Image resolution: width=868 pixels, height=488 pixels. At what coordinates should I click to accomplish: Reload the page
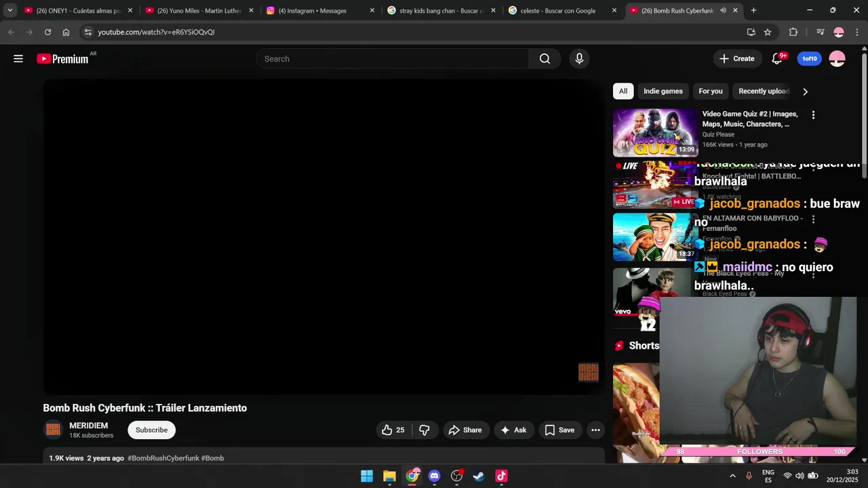pyautogui.click(x=47, y=32)
